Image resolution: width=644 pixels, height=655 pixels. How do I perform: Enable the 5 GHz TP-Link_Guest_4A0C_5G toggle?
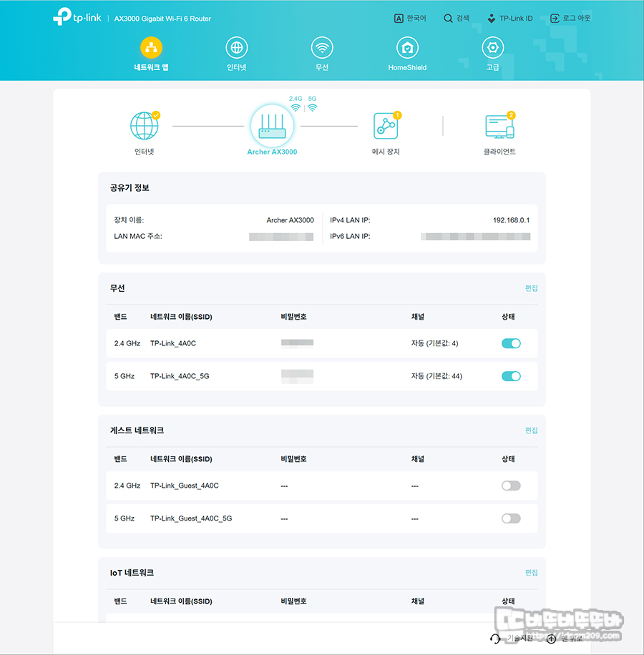tap(511, 518)
